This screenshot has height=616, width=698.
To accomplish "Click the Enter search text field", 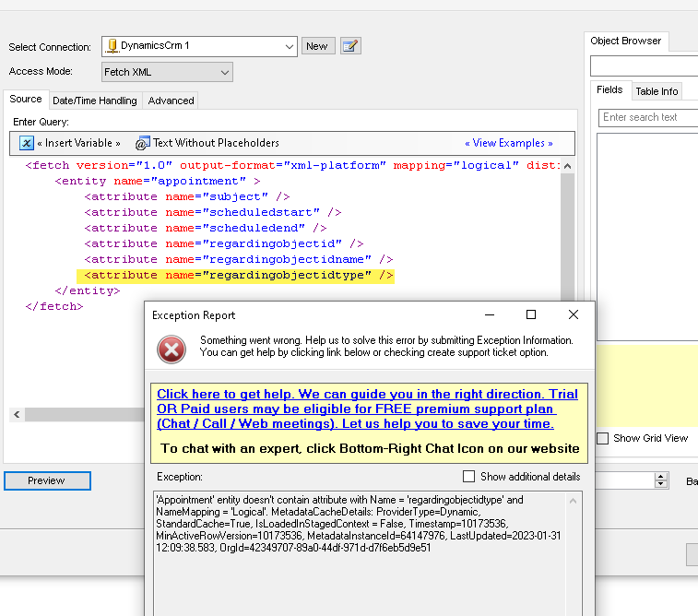I will (647, 117).
